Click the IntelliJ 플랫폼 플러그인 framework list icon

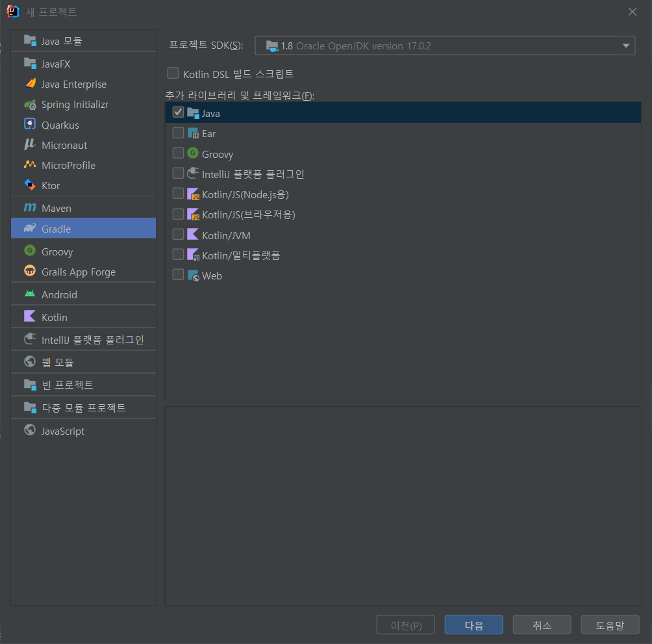(193, 174)
